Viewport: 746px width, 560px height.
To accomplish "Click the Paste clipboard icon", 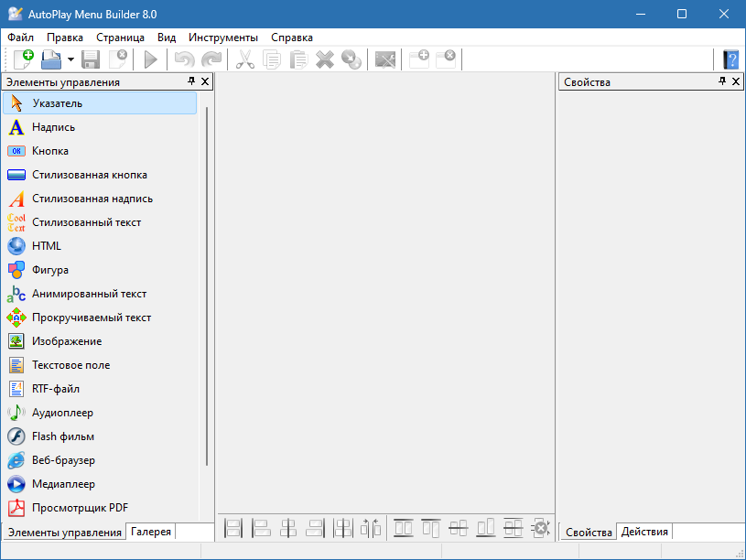I will [x=298, y=59].
